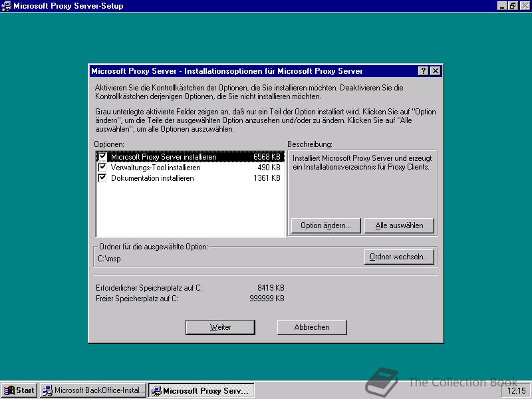Click the 999999 KB free space value
532x399 pixels.
pos(267,299)
